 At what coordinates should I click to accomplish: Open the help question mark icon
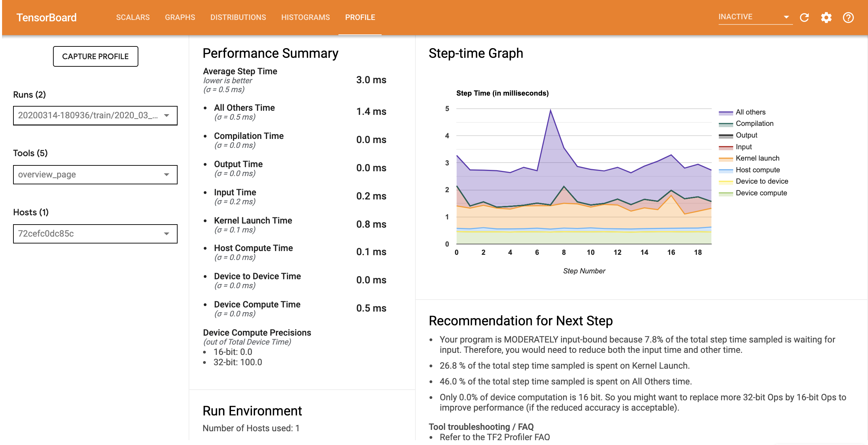coord(848,18)
